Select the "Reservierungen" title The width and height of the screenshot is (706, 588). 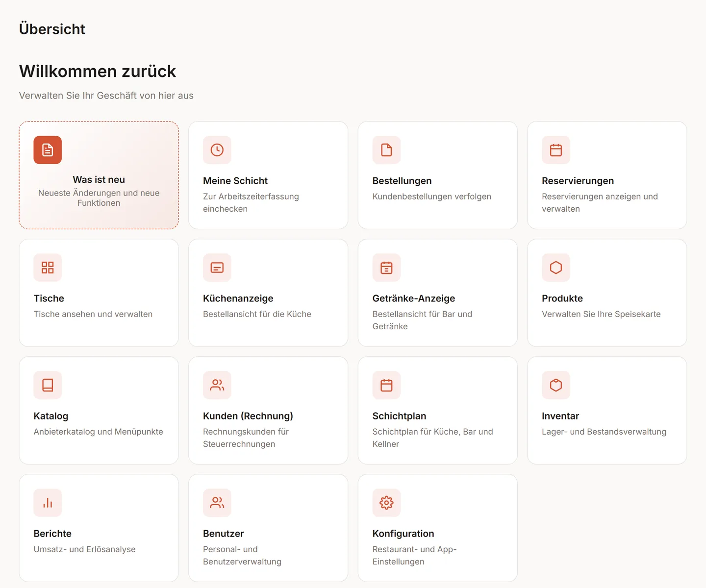pyautogui.click(x=578, y=181)
